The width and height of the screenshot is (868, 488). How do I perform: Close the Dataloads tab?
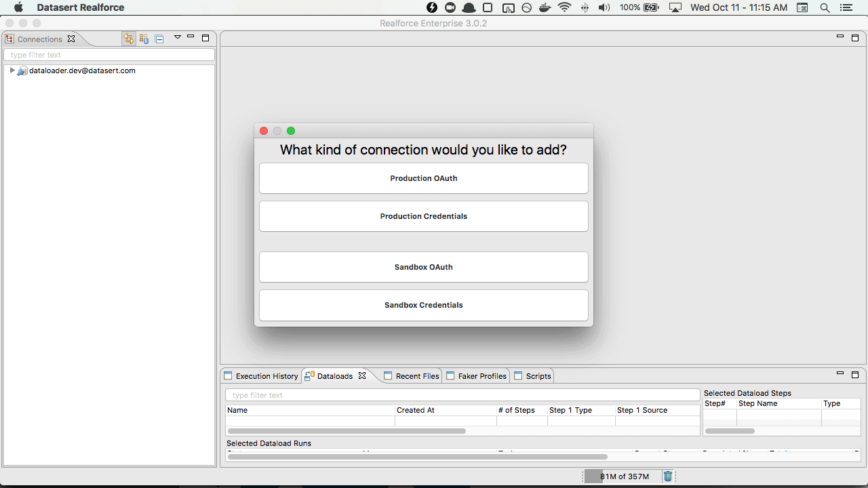click(x=362, y=375)
